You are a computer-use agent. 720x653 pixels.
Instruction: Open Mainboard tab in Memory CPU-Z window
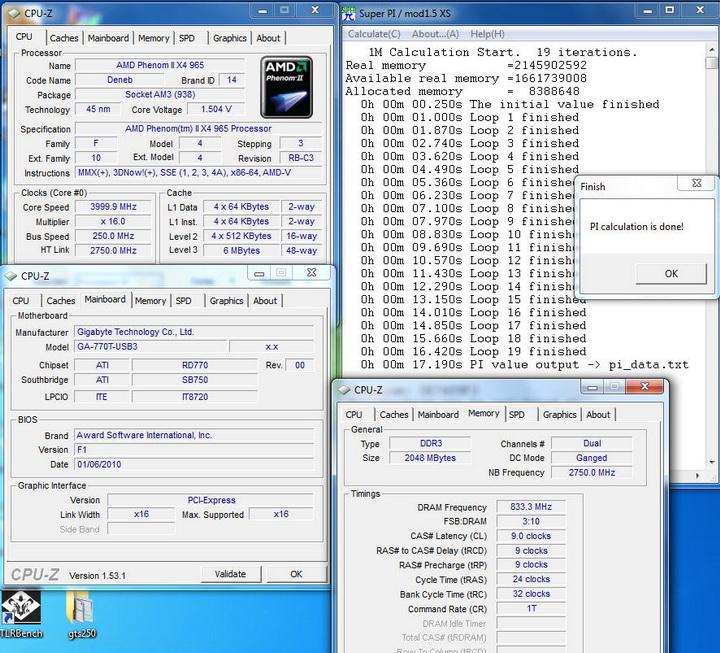[x=438, y=415]
